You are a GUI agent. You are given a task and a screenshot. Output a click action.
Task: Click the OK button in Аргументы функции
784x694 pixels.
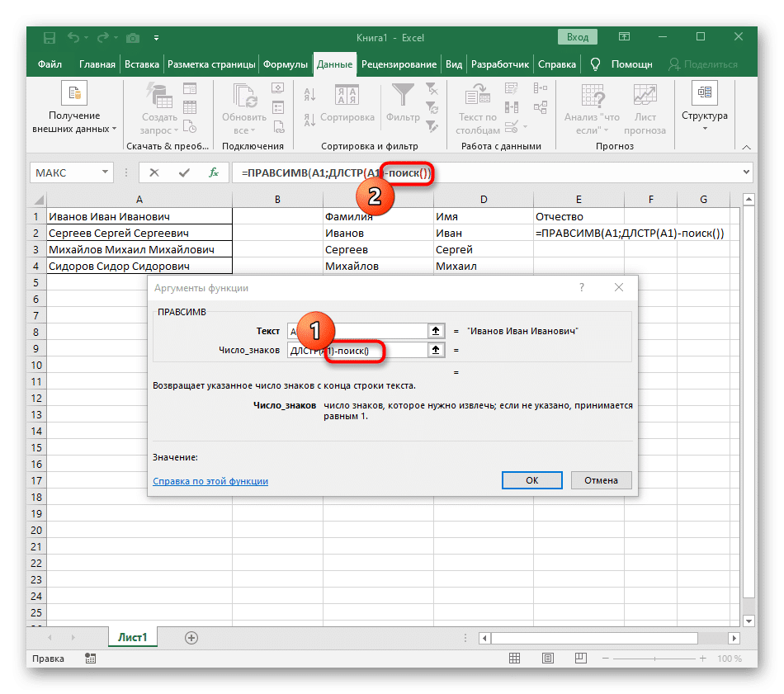531,479
